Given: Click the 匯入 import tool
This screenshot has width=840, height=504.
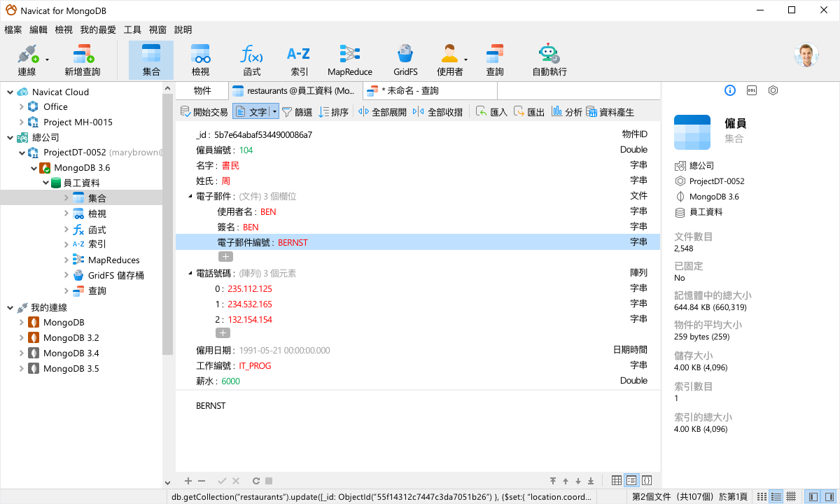Looking at the screenshot, I should pos(491,112).
